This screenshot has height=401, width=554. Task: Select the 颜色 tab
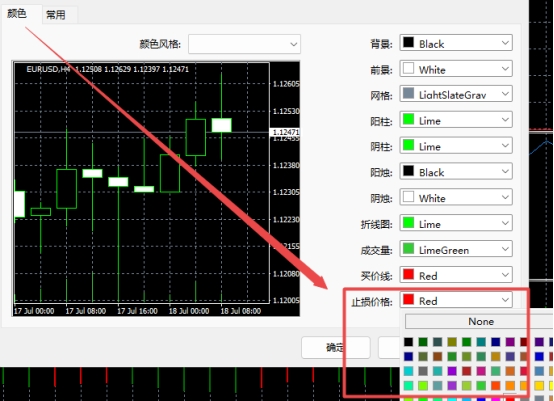(x=17, y=13)
